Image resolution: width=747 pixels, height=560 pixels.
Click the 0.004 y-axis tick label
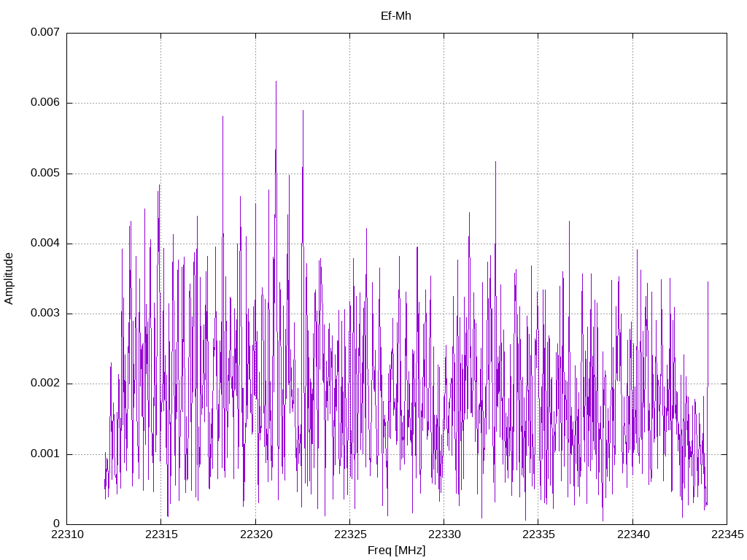coord(45,244)
